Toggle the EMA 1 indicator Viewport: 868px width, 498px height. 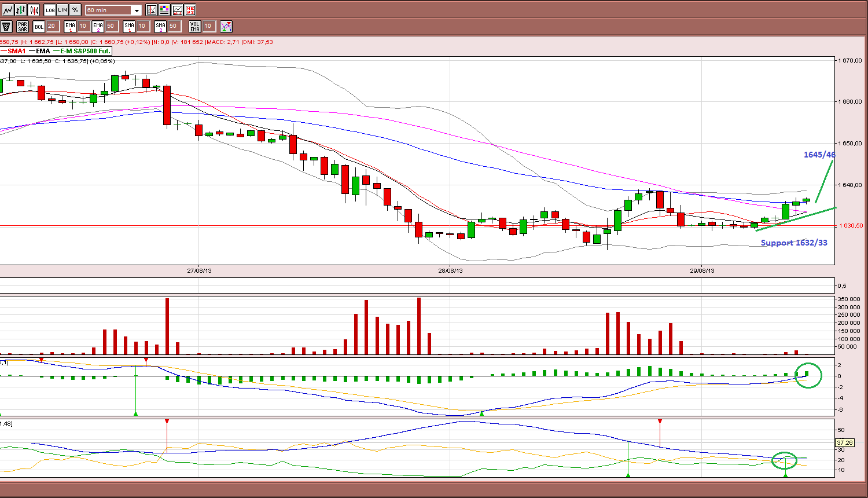(70, 27)
